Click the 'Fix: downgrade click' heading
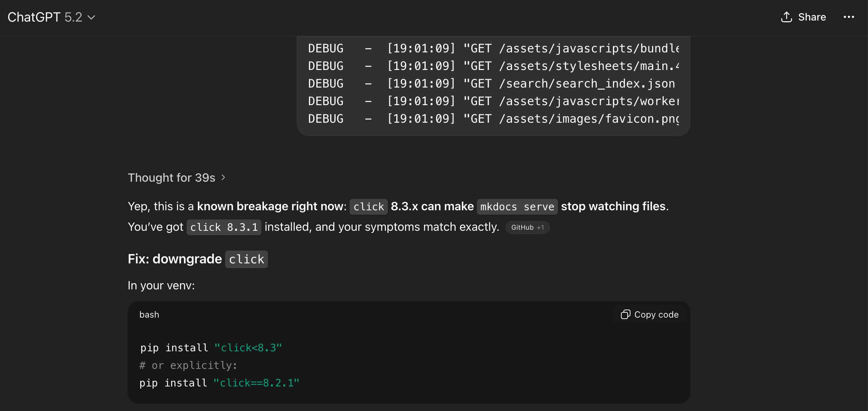The width and height of the screenshot is (868, 411). click(x=197, y=259)
